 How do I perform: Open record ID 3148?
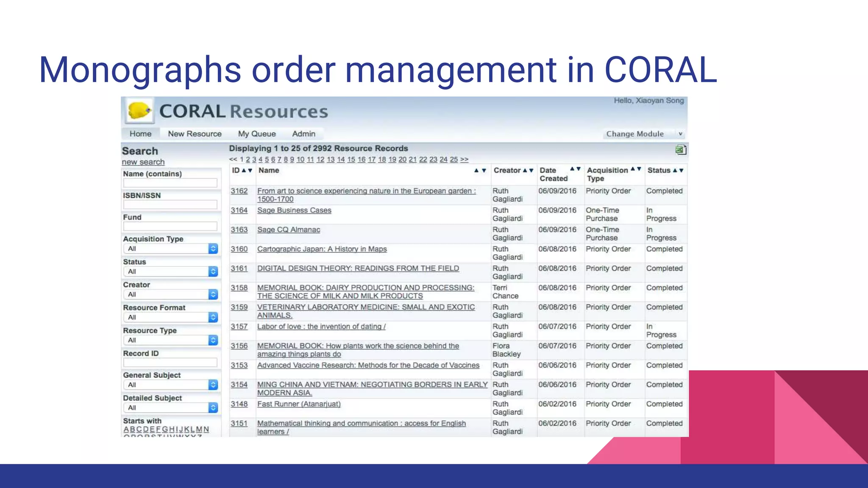click(x=239, y=404)
